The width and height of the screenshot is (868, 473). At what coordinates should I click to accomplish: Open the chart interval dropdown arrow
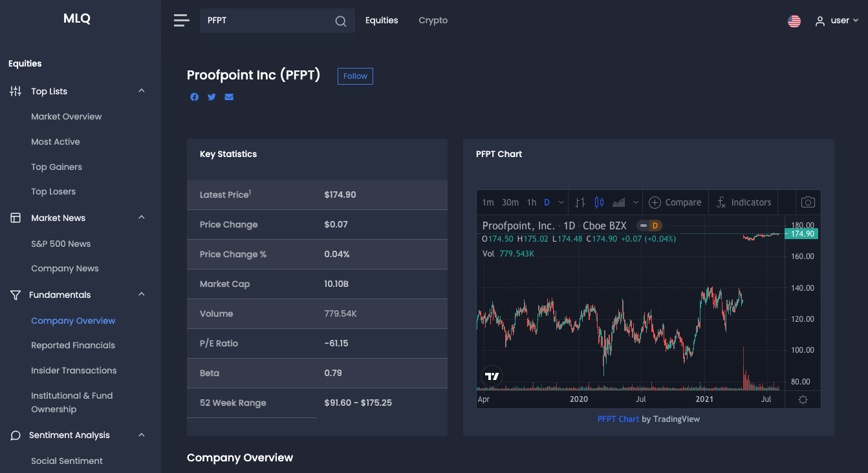point(561,202)
